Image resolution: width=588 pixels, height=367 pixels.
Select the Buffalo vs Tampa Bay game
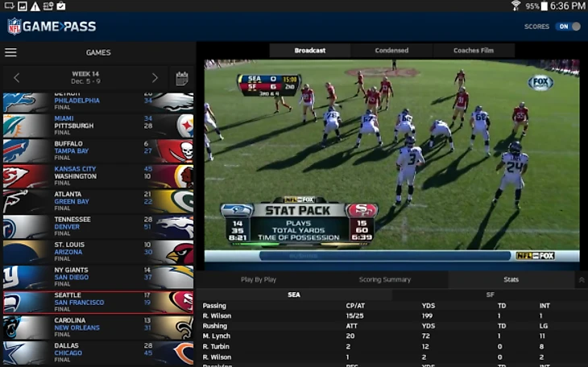point(97,151)
